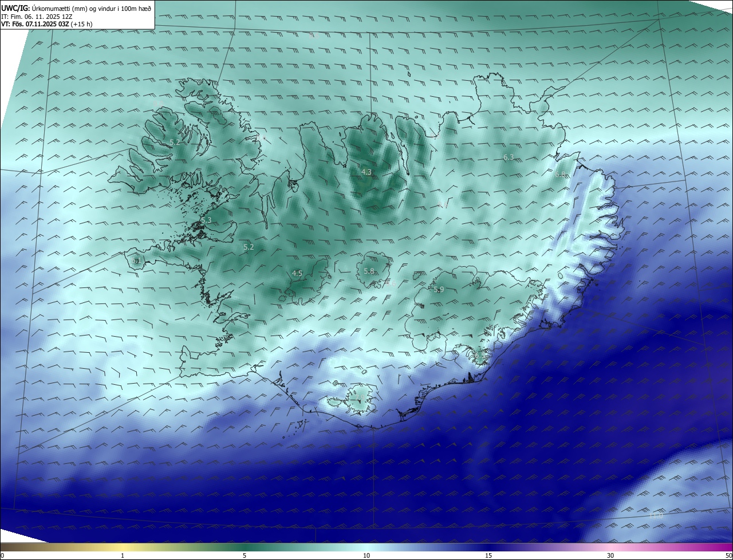Click the "10" tick label on the color scale
The image size is (733, 560).
366,555
